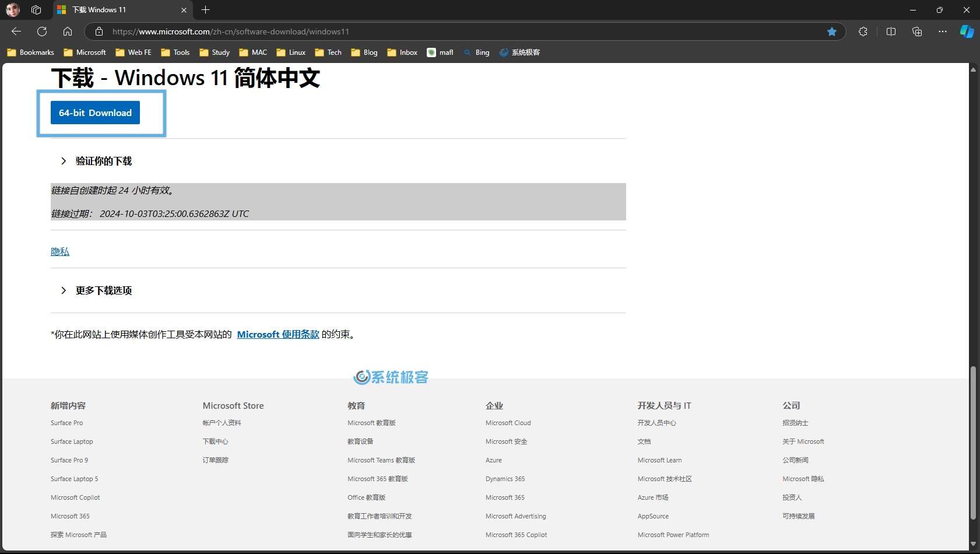This screenshot has width=980, height=554.
Task: Open Azure link under 企业
Action: [494, 460]
